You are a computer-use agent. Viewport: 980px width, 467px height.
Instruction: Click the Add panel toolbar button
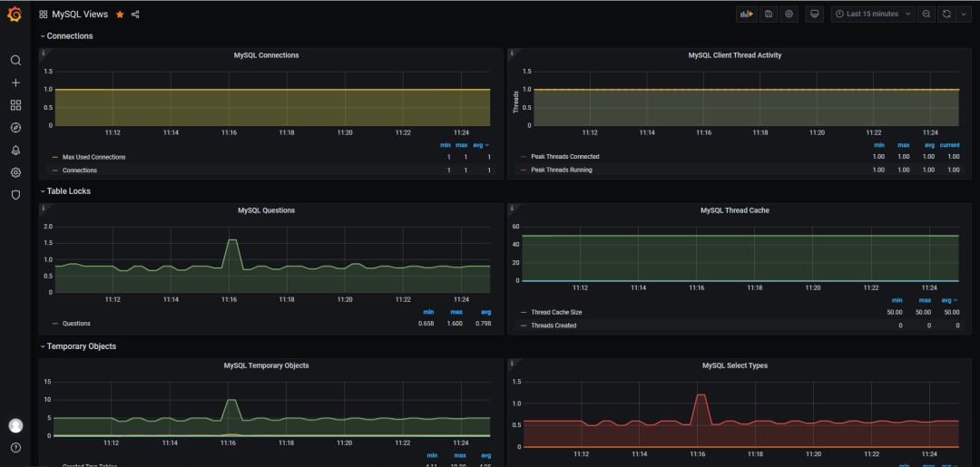click(746, 14)
